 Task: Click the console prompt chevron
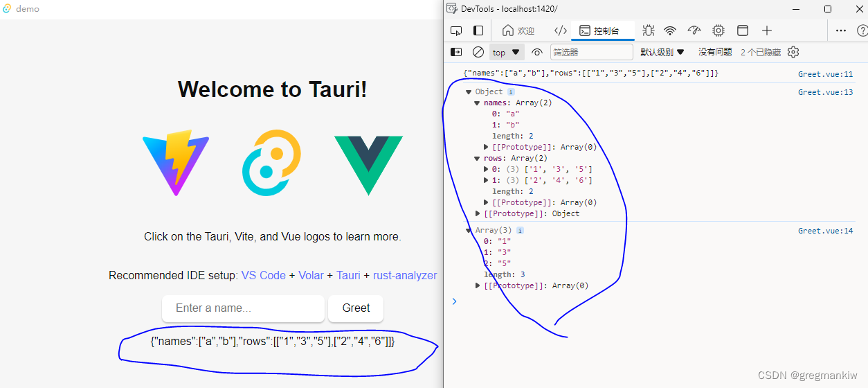(x=454, y=301)
